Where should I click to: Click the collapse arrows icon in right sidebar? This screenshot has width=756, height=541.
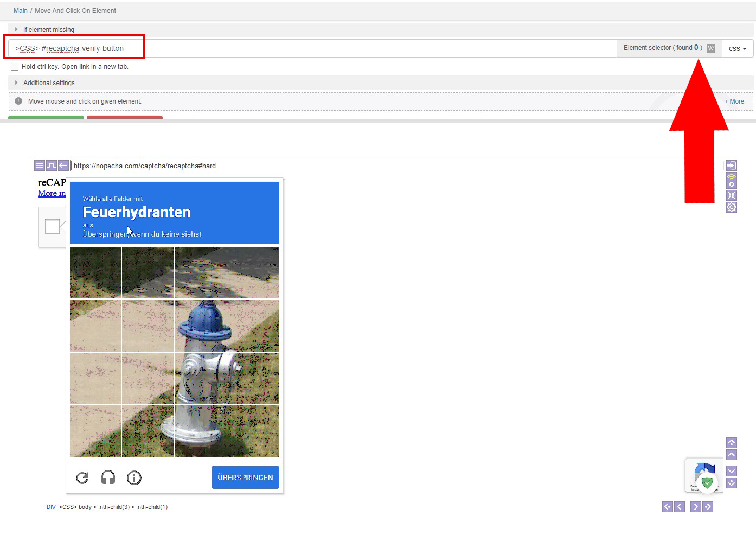pos(731,195)
